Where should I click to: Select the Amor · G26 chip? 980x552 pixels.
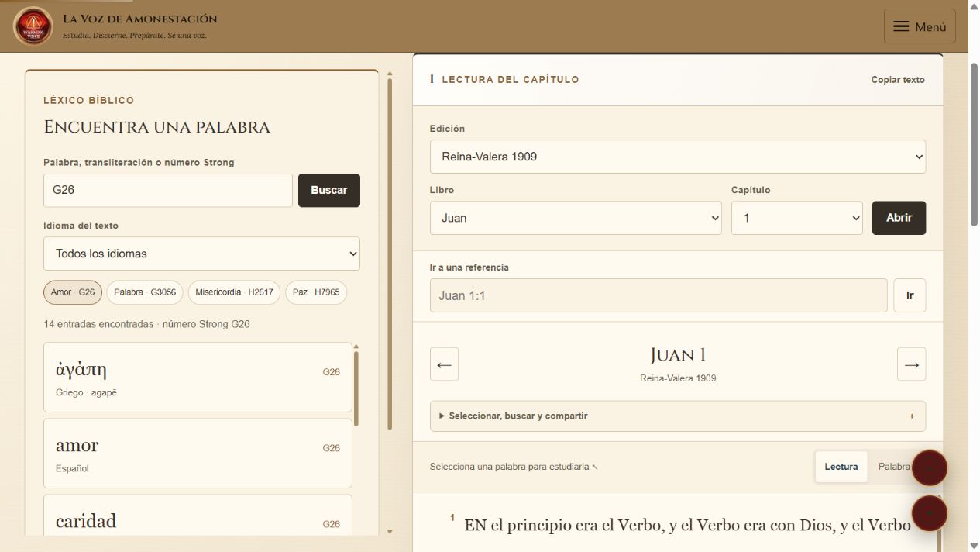pyautogui.click(x=73, y=292)
